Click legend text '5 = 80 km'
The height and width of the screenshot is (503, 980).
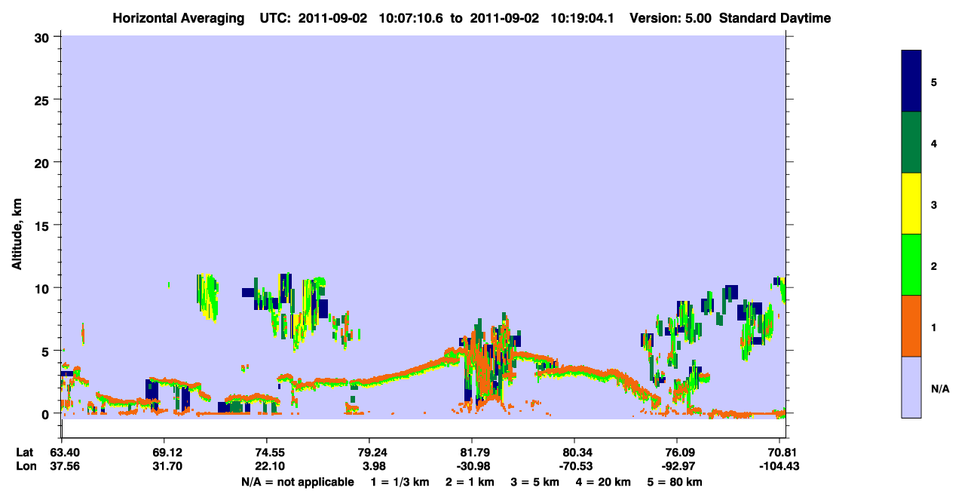click(676, 482)
